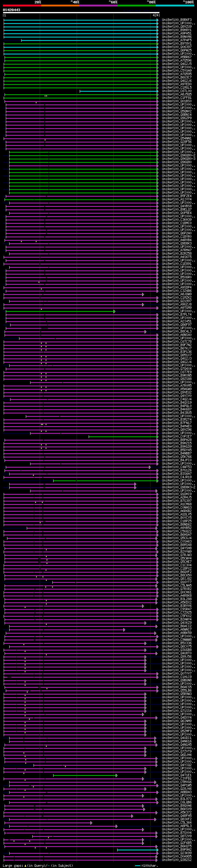The height and width of the screenshot is (868, 197).
Task: Select hit UniRef100_B8C4L3
Action: tap(176, 332)
